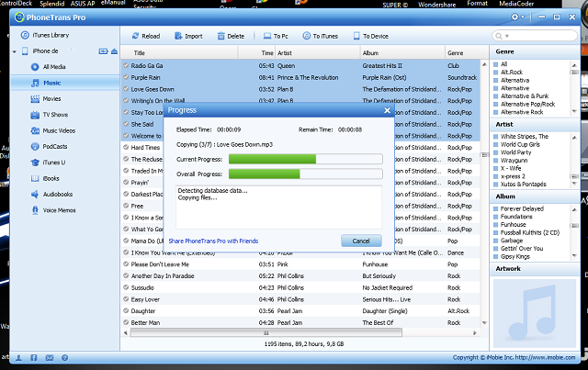Viewport: 588px width, 370px height.
Task: Open iTunes U category
Action: 48,163
